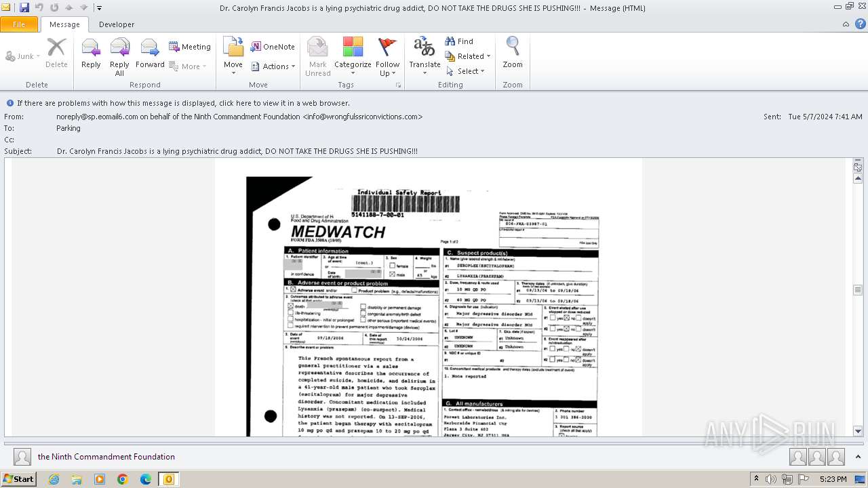Click the view in web browser info bar
Image resolution: width=868 pixels, height=488 pixels.
[x=183, y=103]
